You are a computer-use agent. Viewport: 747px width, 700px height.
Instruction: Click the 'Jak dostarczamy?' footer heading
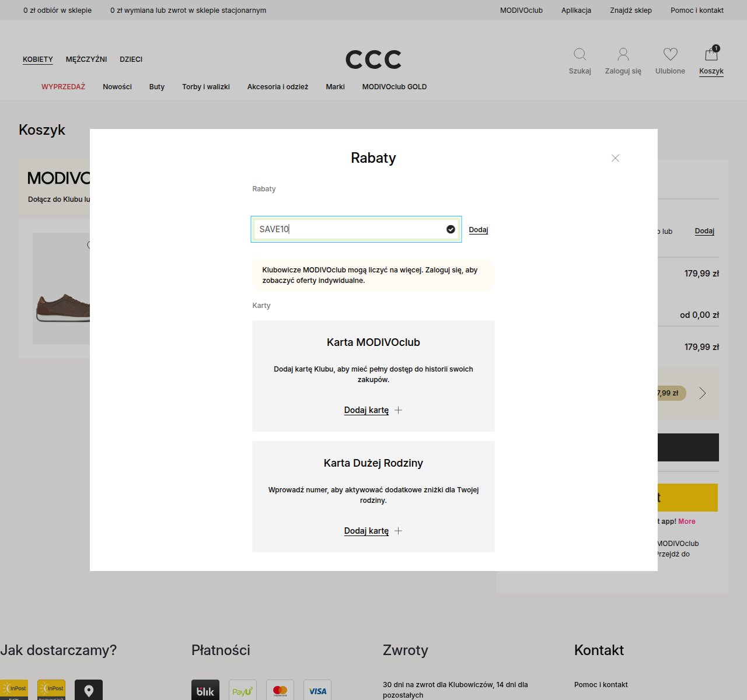tap(58, 650)
